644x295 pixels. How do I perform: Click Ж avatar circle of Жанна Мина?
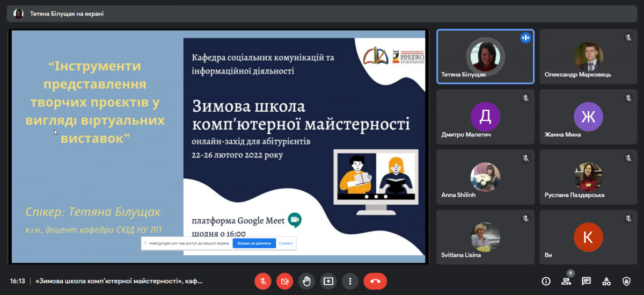(588, 117)
